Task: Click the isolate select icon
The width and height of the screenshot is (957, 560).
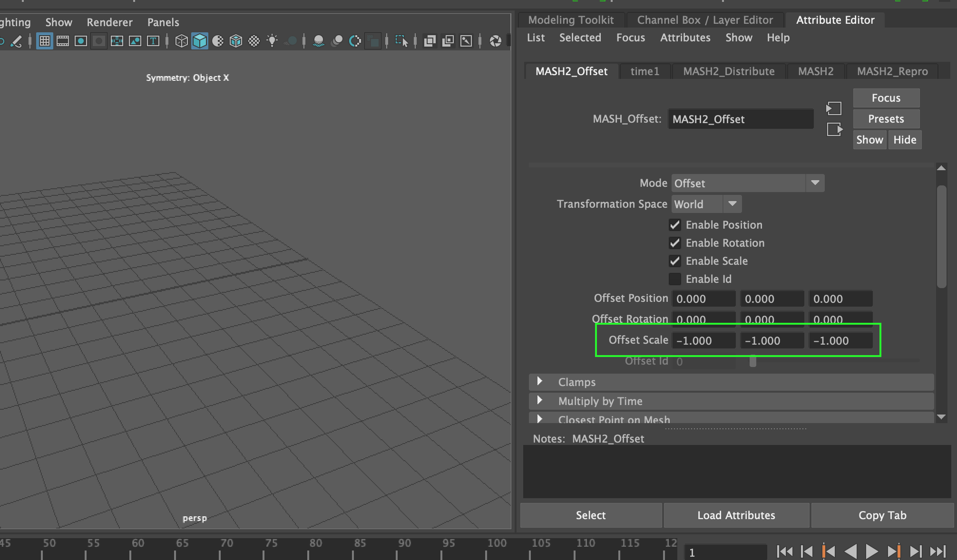Action: (401, 41)
